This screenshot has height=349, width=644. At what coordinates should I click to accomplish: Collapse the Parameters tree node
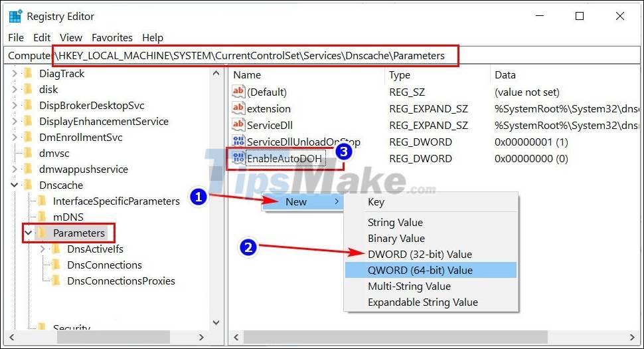29,233
